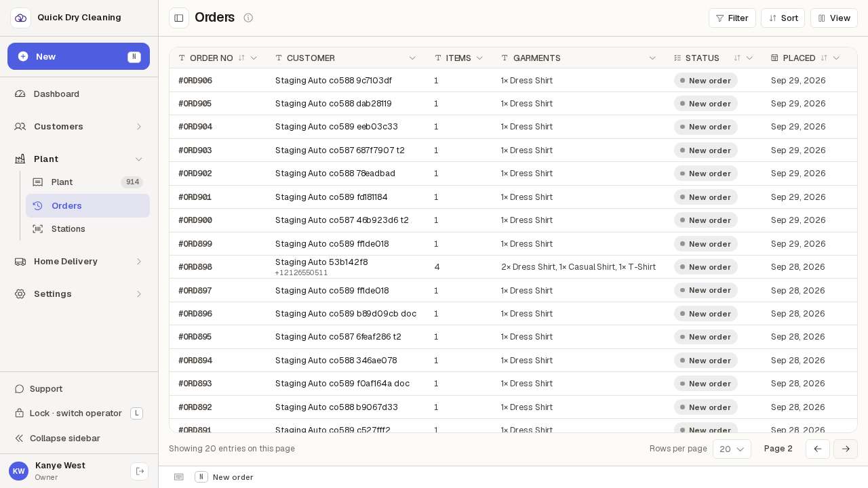Open the GARMENTS column chevron menu
The height and width of the screenshot is (488, 868).
click(x=652, y=58)
